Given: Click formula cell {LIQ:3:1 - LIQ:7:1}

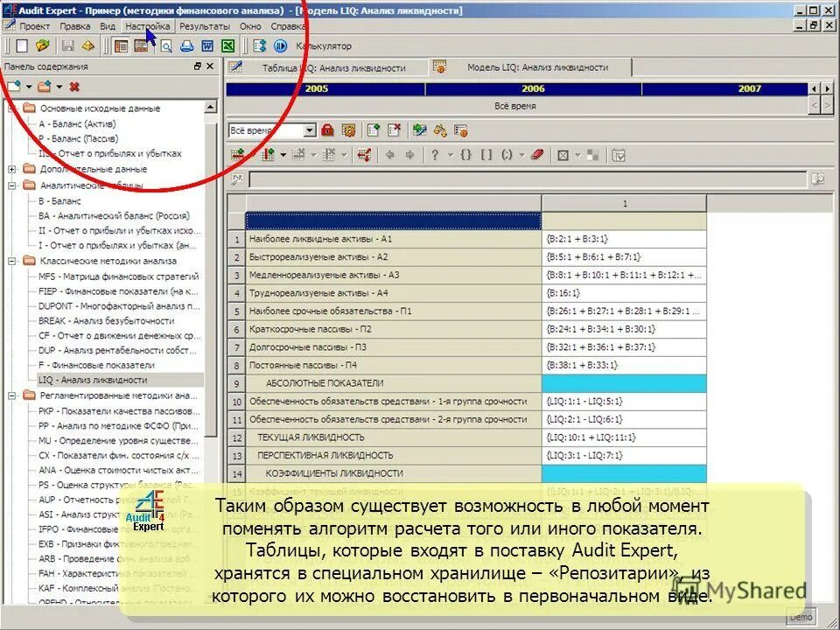Looking at the screenshot, I should pos(624,455).
